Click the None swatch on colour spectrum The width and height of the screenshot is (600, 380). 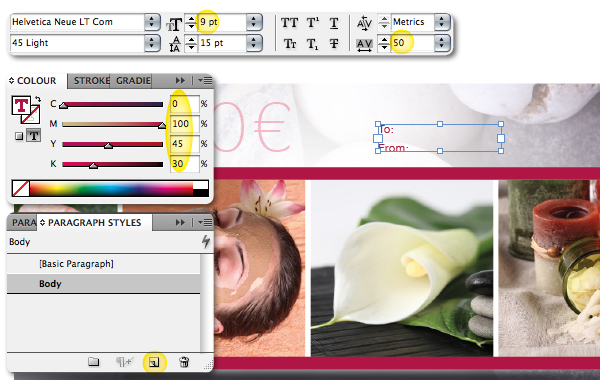(21, 188)
